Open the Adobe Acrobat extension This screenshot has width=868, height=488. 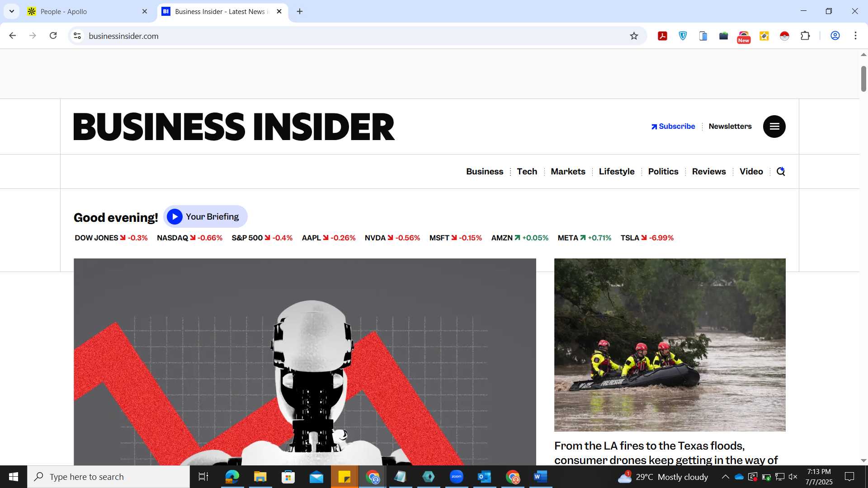[662, 36]
